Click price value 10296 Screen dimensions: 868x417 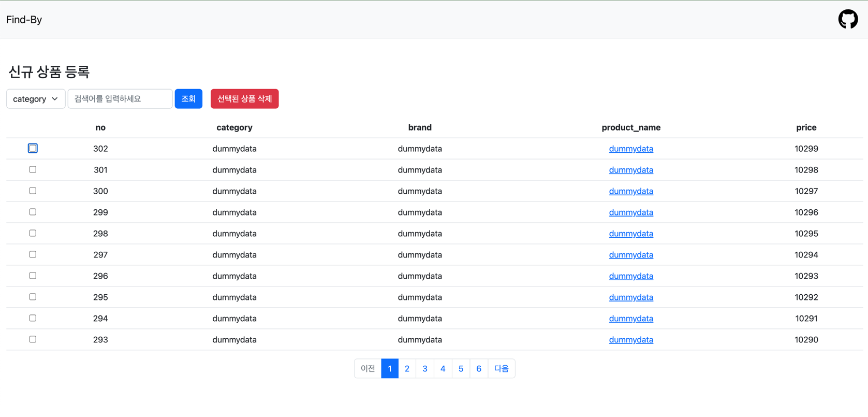click(x=806, y=212)
